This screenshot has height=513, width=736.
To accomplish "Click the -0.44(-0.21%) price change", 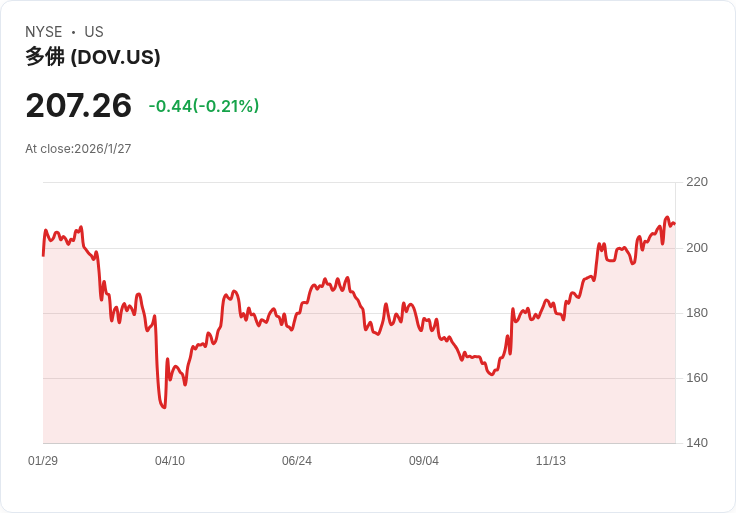I will (204, 106).
